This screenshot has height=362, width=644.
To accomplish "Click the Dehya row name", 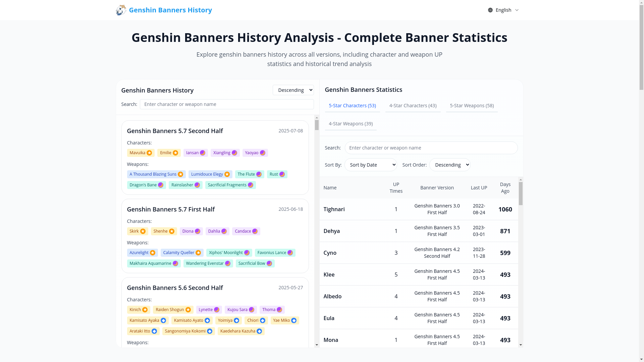I will [x=331, y=231].
